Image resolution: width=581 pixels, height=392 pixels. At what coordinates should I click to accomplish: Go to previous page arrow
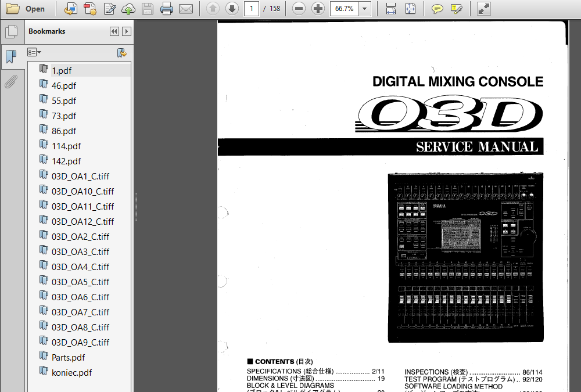tap(213, 9)
